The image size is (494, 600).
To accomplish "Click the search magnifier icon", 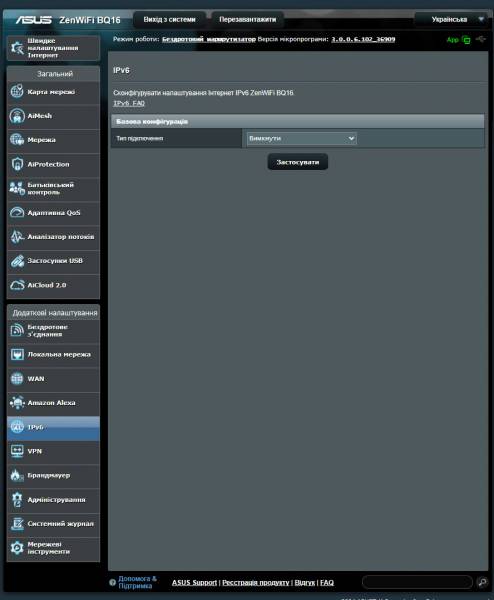I will tap(483, 582).
